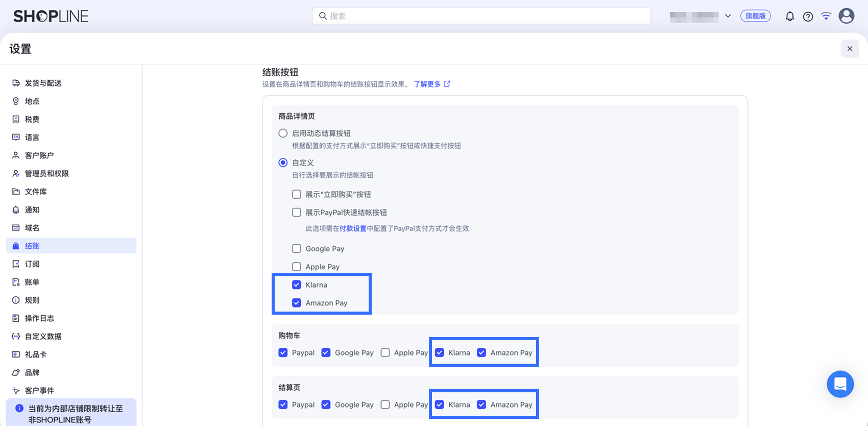Click the shipping truck icon beside 发货与配送
Viewport: 868px width, 426px height.
[x=16, y=83]
